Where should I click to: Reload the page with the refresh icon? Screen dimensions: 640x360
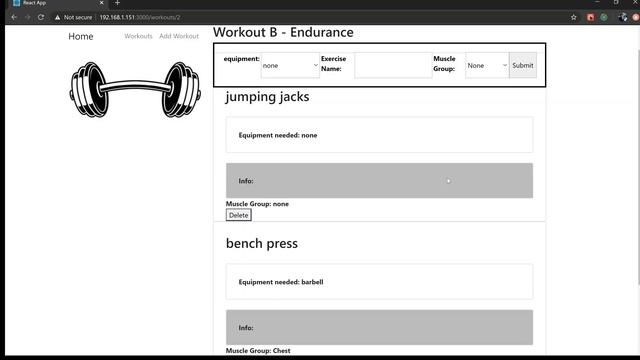click(x=41, y=17)
